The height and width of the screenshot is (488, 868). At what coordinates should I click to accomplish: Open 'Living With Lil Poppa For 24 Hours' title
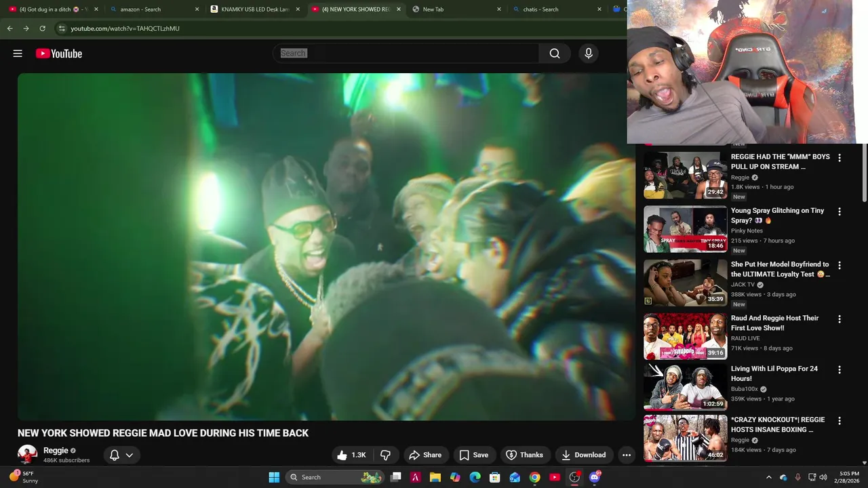pos(774,373)
